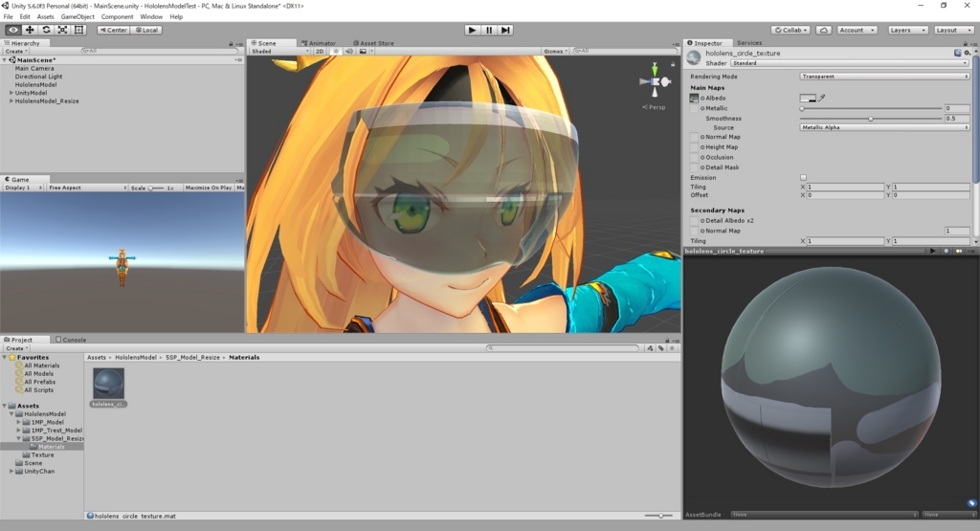Open the File menu

(8, 17)
